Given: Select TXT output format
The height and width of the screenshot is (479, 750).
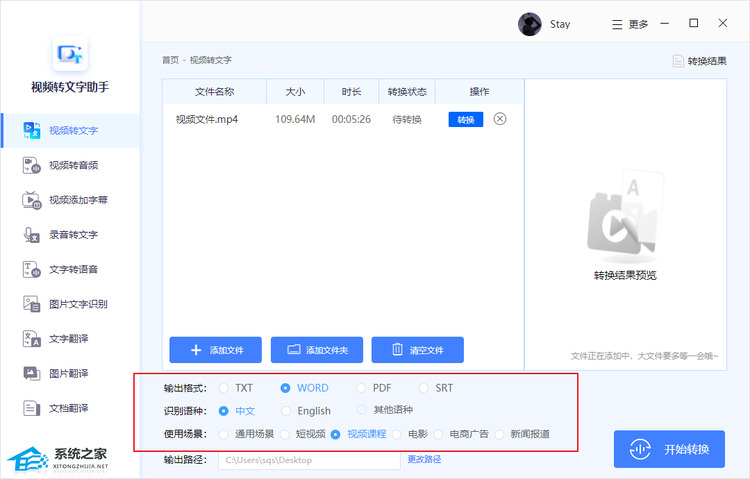Looking at the screenshot, I should point(223,388).
